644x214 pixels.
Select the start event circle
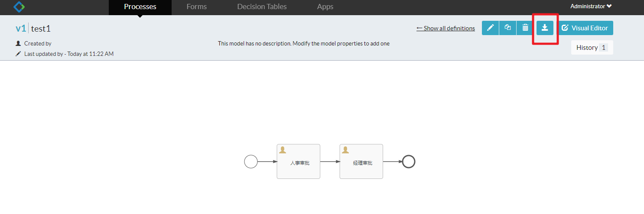(251, 162)
